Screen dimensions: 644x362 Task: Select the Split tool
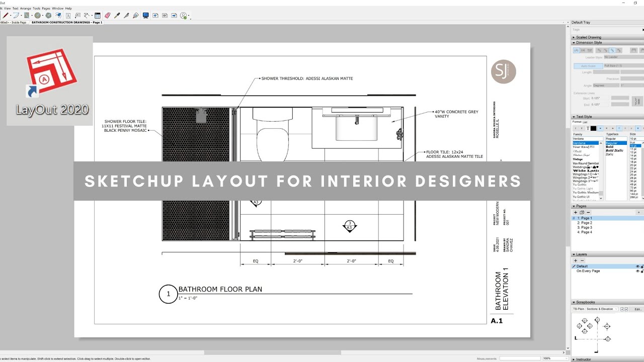click(x=126, y=16)
